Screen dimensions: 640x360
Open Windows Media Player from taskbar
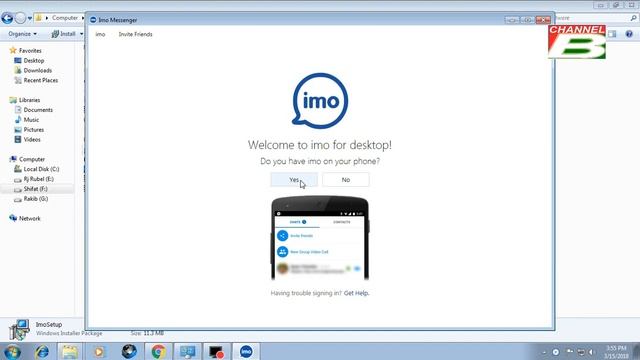[99, 351]
